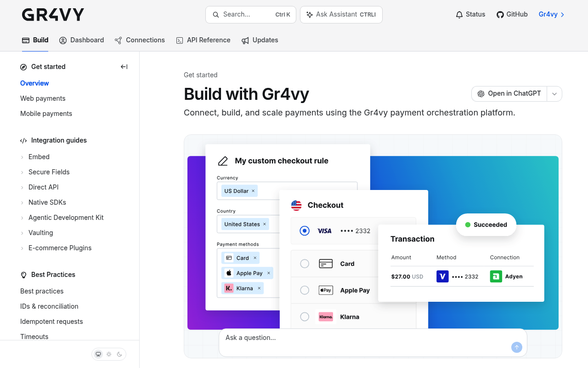Open the Timeouts page

[x=34, y=337]
